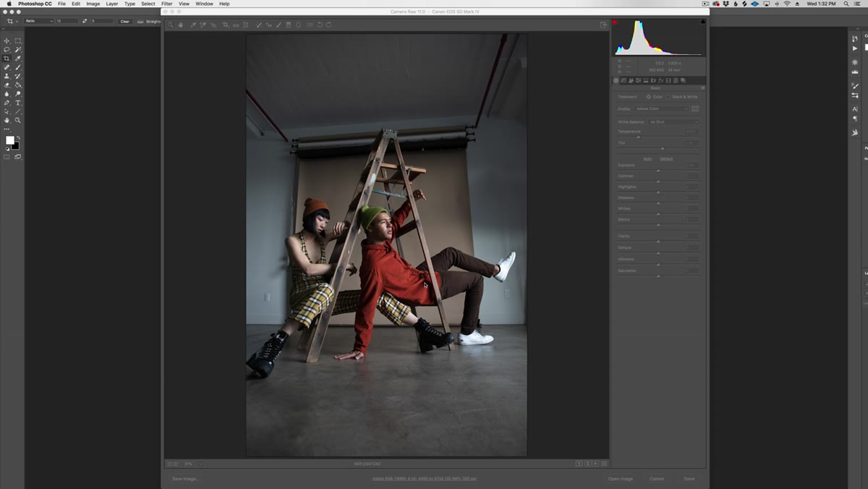This screenshot has width=868, height=489.
Task: Click the foreground color white swatch
Action: [9, 140]
